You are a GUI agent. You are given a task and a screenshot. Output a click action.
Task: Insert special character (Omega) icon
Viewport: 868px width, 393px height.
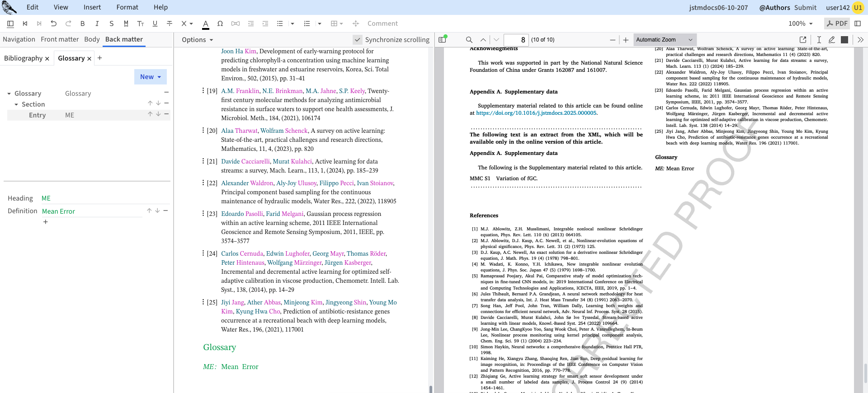[x=220, y=23]
